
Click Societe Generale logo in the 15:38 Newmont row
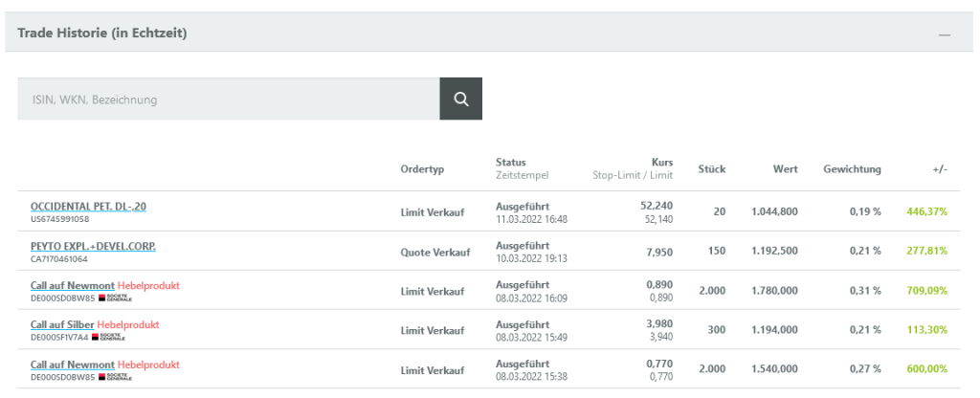pyautogui.click(x=113, y=377)
